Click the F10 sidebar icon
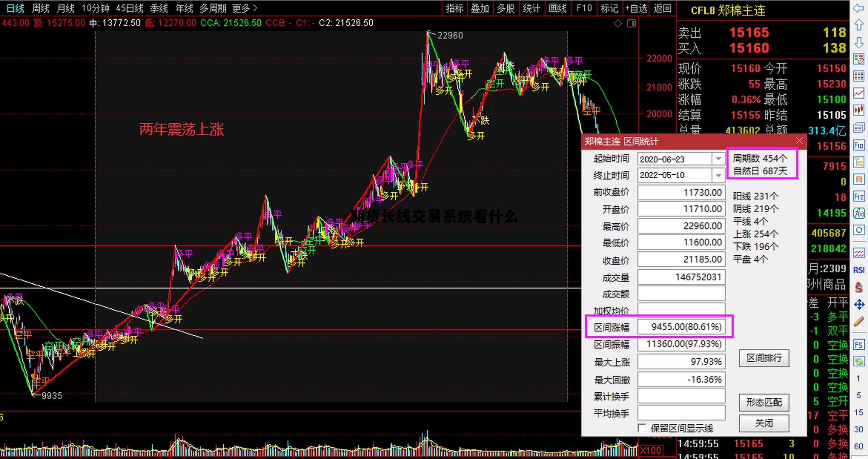The width and height of the screenshot is (868, 459). click(859, 145)
